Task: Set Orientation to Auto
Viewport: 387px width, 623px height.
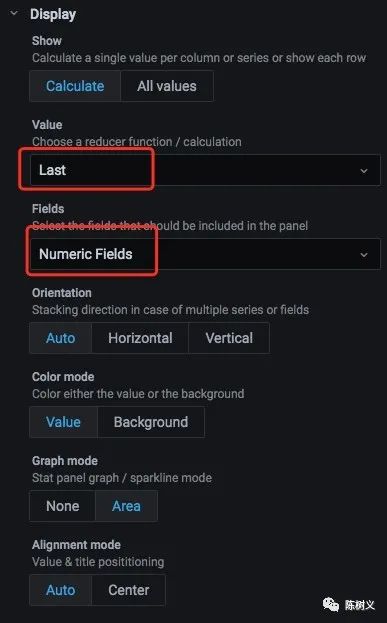Action: pyautogui.click(x=60, y=338)
